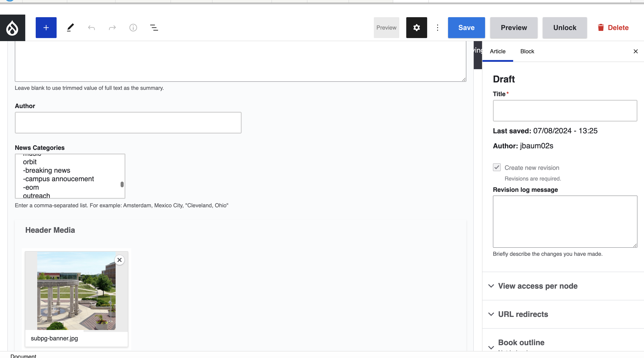Screen dimensions: 644x358
Task: Click the campus banner image thumbnail
Action: pyautogui.click(x=76, y=291)
